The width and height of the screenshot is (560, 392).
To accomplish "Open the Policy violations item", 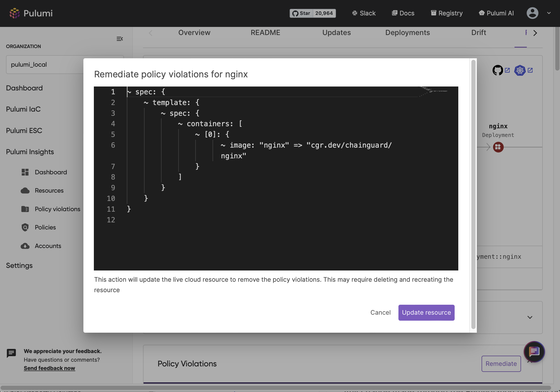I will [x=58, y=209].
